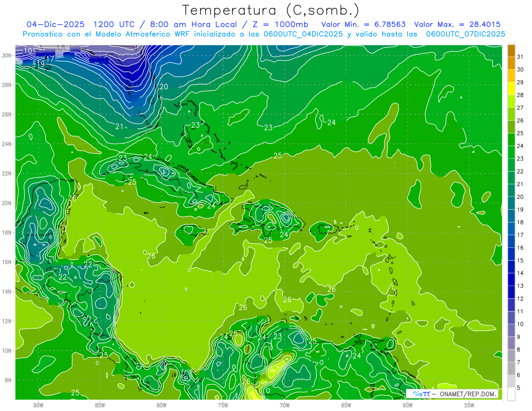Click the "18" colorbar scale label
Screen dimensions: 532x411
pos(520,222)
